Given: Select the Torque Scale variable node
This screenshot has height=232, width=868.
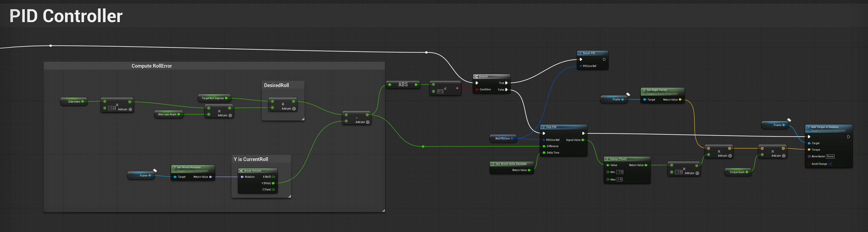Looking at the screenshot, I should click(738, 172).
